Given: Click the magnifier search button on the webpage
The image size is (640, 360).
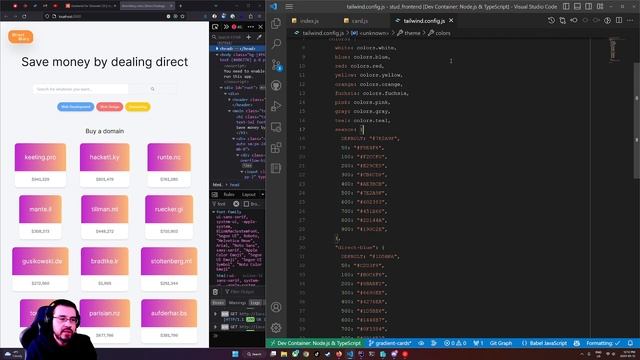Looking at the screenshot, I should click(x=153, y=89).
